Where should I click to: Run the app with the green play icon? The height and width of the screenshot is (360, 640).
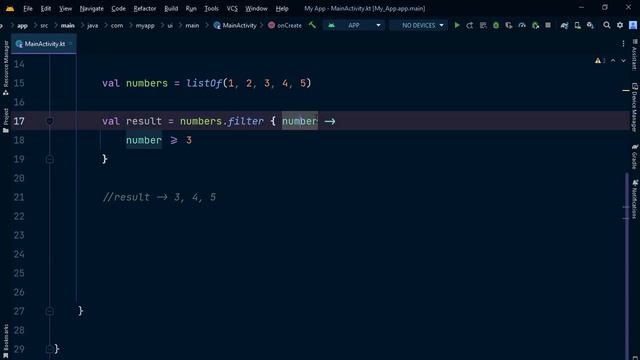pyautogui.click(x=457, y=25)
